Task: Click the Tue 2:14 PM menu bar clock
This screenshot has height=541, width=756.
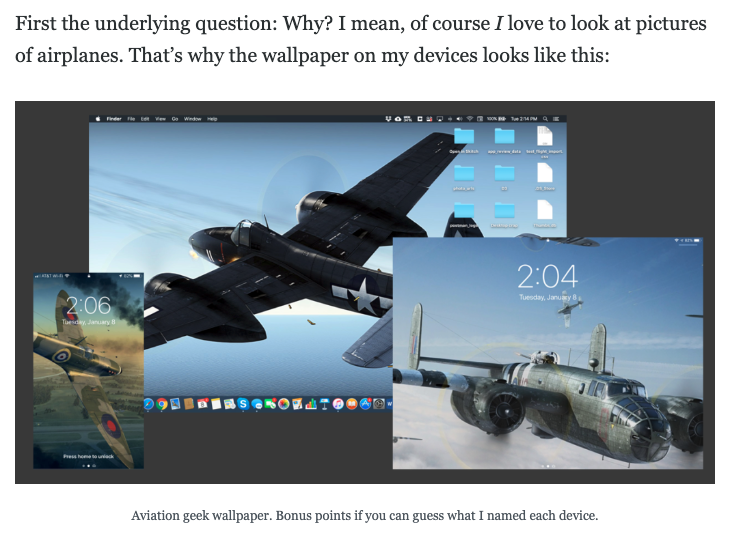Action: tap(524, 119)
